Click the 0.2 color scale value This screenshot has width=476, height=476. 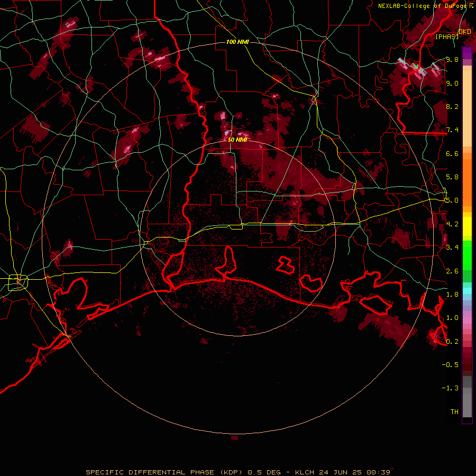(452, 342)
